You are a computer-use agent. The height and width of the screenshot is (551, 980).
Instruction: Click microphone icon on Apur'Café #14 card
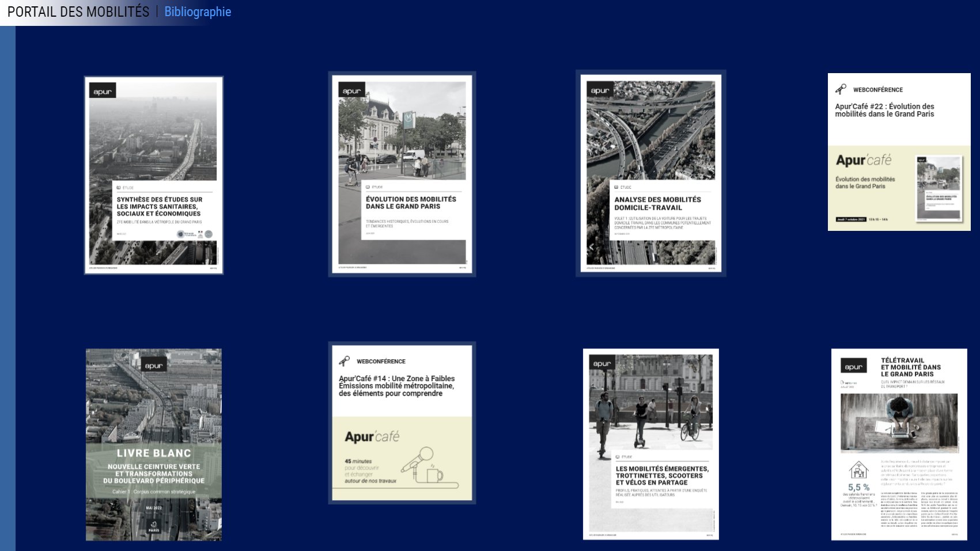pos(344,361)
